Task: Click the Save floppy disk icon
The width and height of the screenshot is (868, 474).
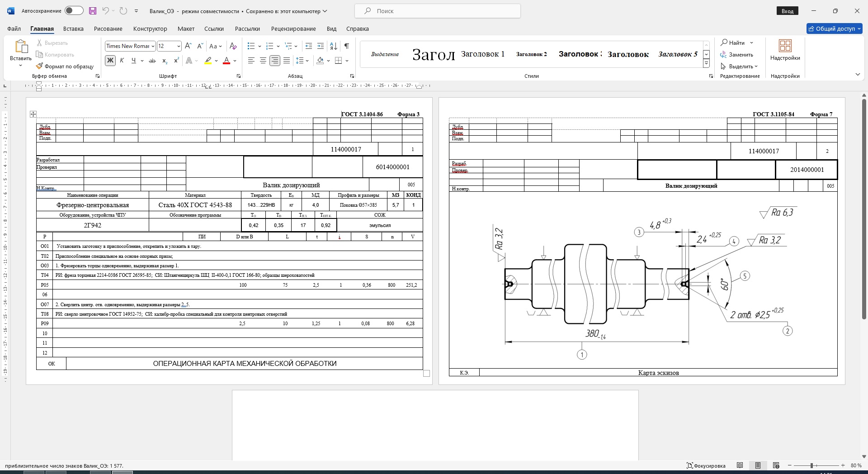Action: point(93,11)
